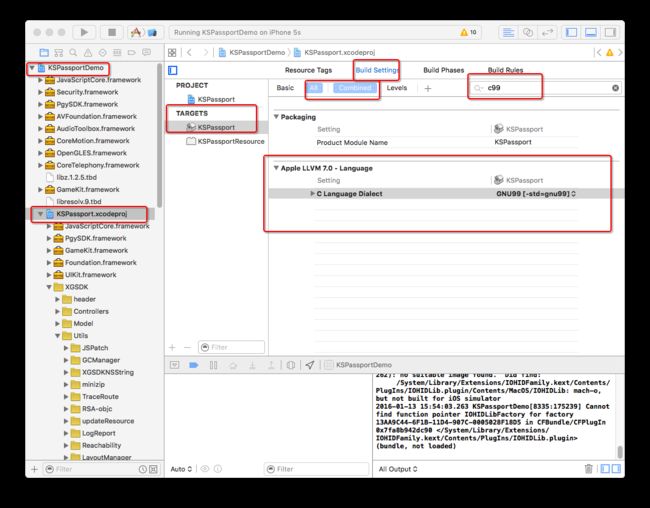The height and width of the screenshot is (508, 650).
Task: Collapse the KSPassportDemo project tree
Action: (32, 68)
